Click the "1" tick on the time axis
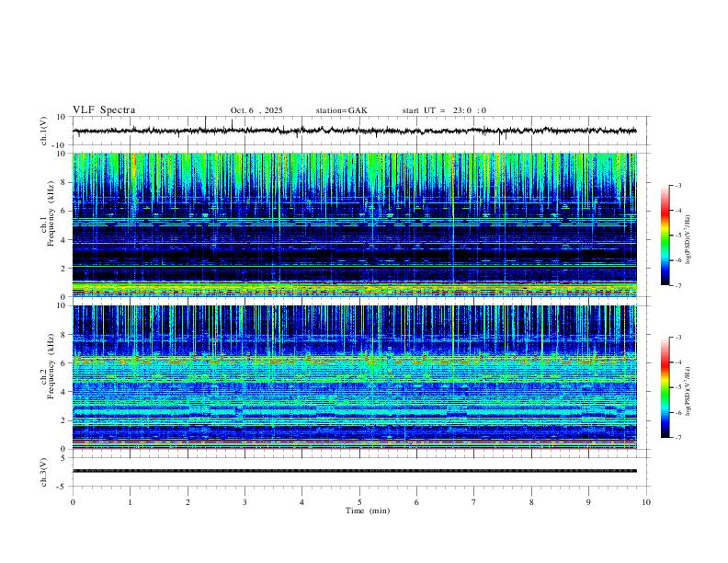This screenshot has height=563, width=728. 130,502
